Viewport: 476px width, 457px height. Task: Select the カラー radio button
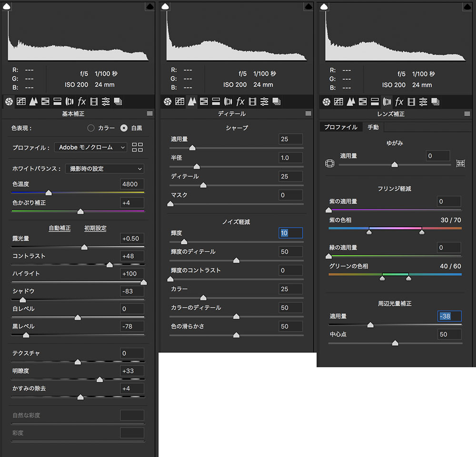coord(91,128)
